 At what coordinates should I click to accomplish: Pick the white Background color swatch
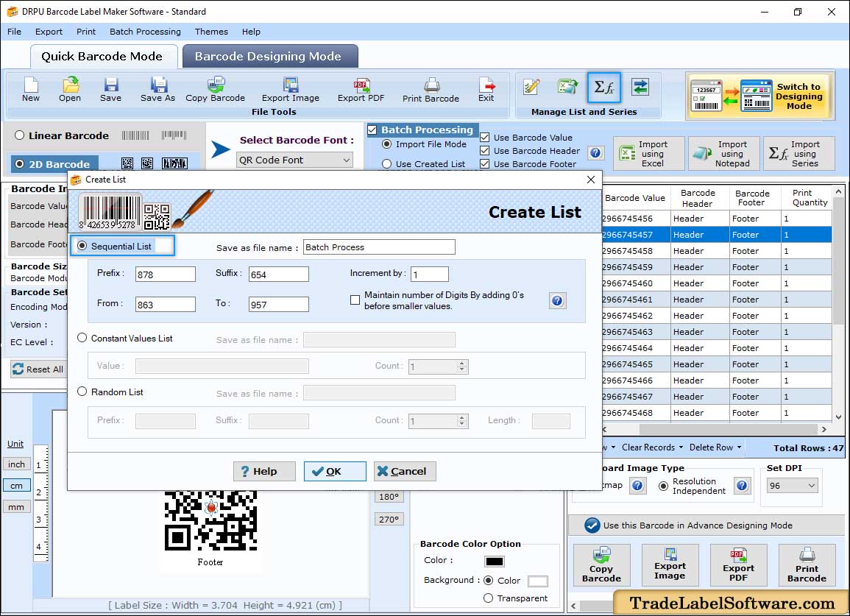pos(538,581)
